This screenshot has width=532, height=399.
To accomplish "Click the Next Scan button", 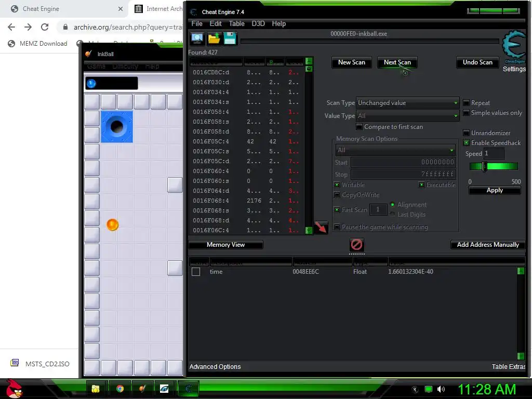I will tap(397, 62).
